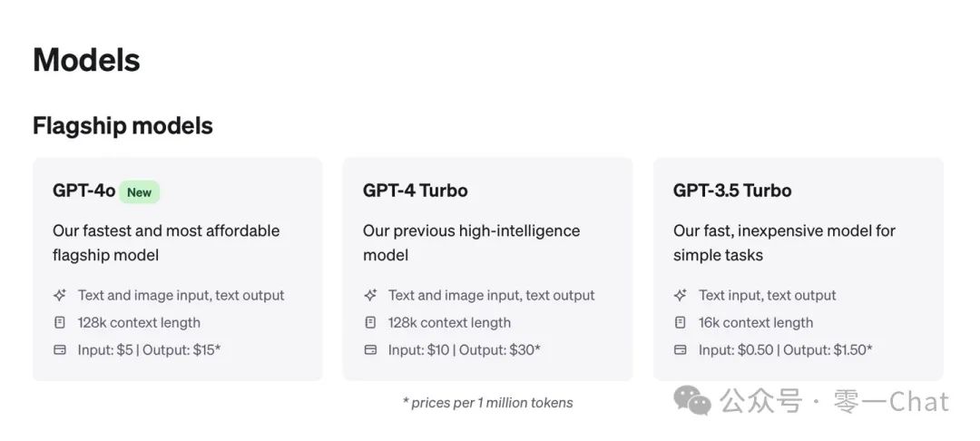This screenshot has height=441, width=980.
Task: Click the pricing card icon under GPT-3.5 Turbo
Action: (x=681, y=349)
